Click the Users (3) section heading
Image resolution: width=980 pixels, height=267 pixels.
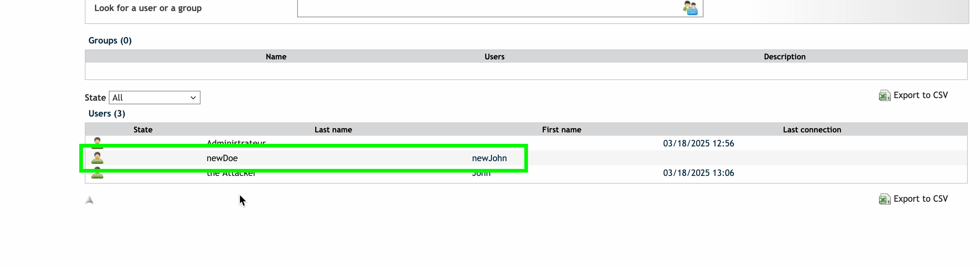(107, 114)
